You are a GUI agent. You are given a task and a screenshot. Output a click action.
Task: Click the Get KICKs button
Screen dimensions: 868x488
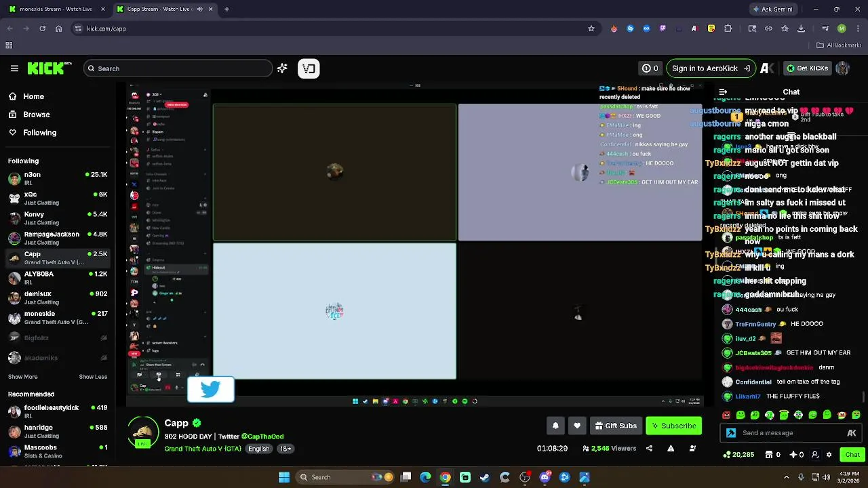[807, 68]
